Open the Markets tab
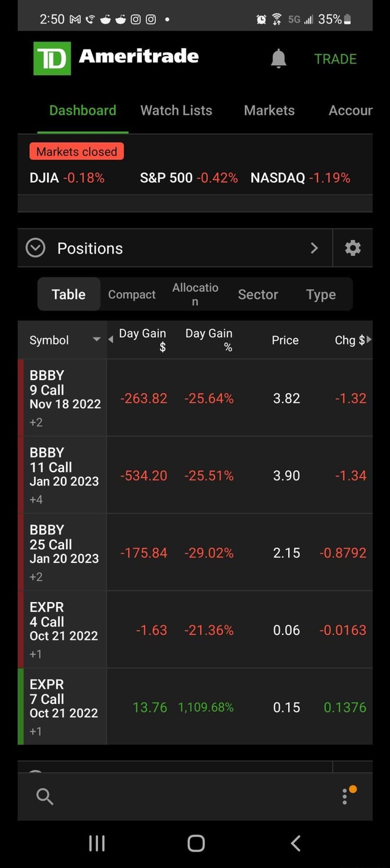The width and height of the screenshot is (390, 868). [269, 110]
